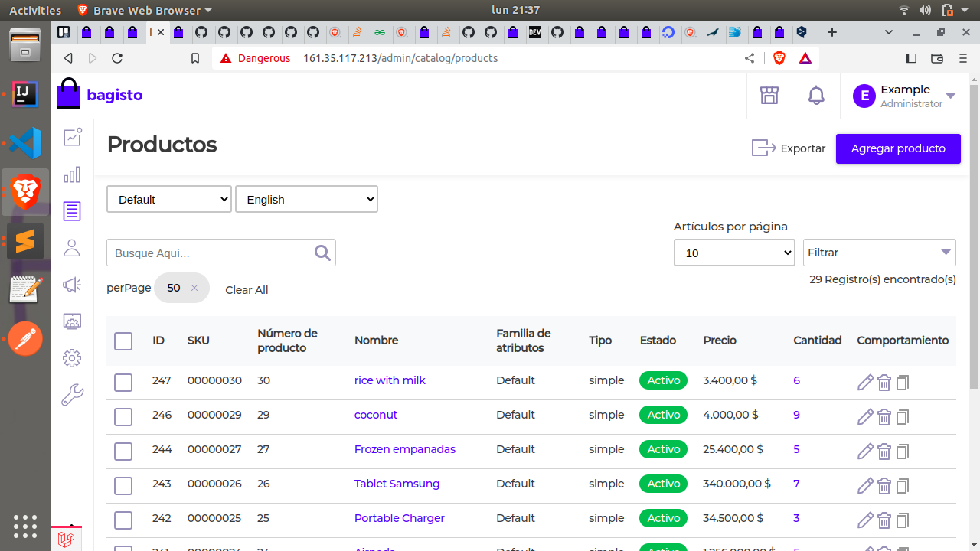The width and height of the screenshot is (980, 551).
Task: Click the Brave reload page button
Action: 117,58
